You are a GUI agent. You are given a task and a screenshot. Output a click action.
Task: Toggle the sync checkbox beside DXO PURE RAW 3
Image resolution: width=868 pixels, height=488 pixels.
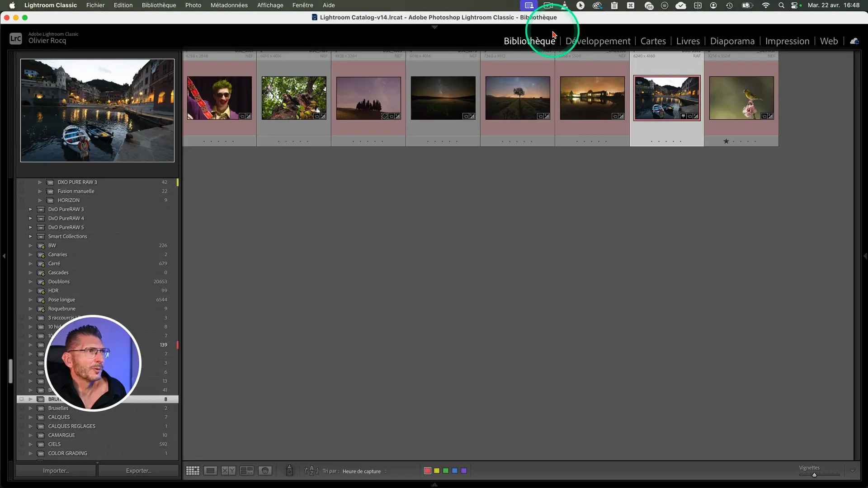(x=21, y=183)
